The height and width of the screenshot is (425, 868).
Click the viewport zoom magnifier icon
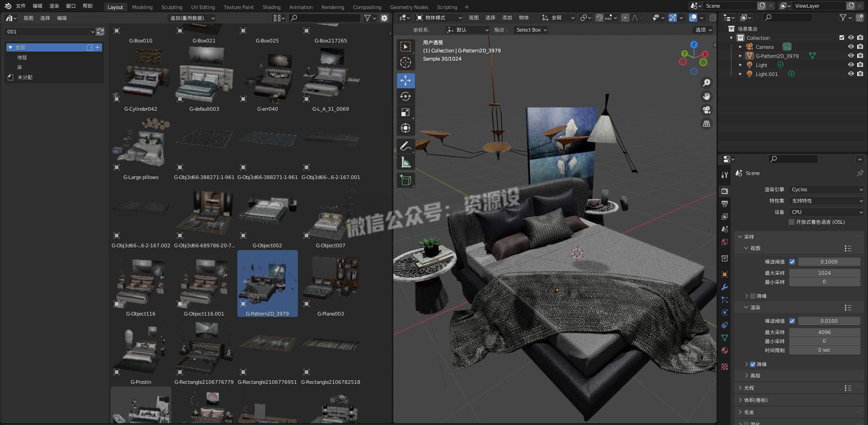coord(706,83)
